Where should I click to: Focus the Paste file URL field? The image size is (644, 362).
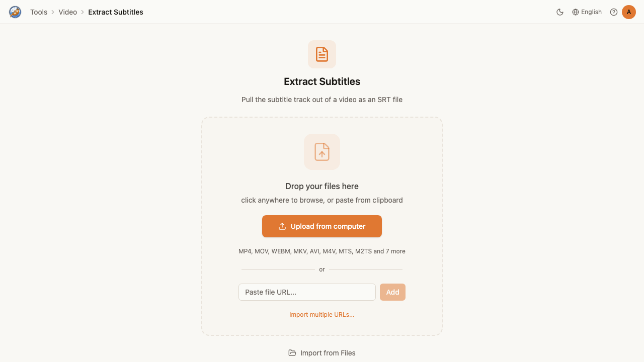point(307,292)
